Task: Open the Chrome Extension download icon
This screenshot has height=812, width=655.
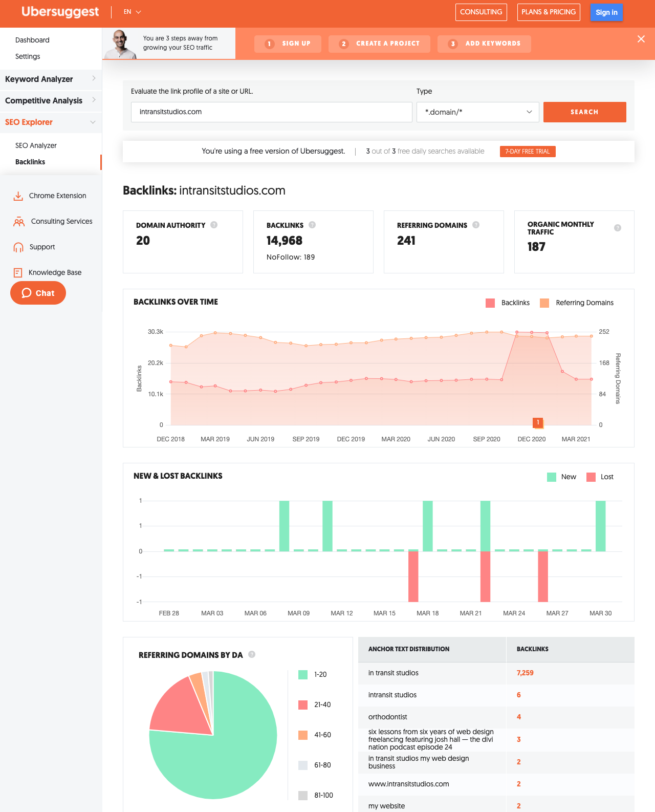Action: [x=18, y=196]
